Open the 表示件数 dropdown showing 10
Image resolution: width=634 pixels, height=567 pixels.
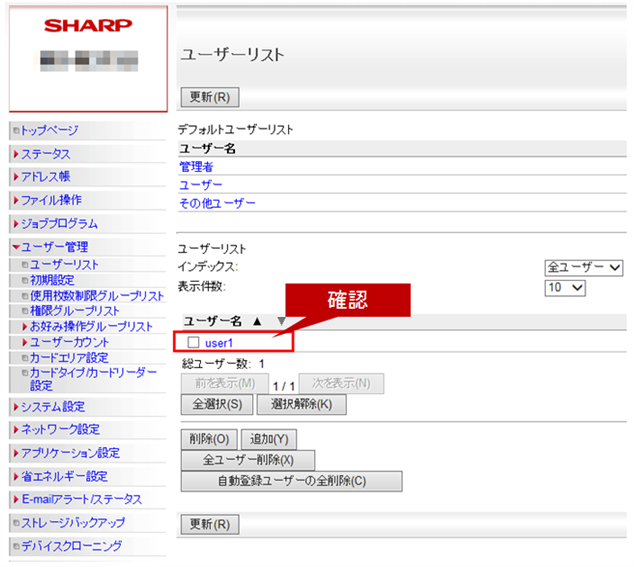pyautogui.click(x=564, y=287)
